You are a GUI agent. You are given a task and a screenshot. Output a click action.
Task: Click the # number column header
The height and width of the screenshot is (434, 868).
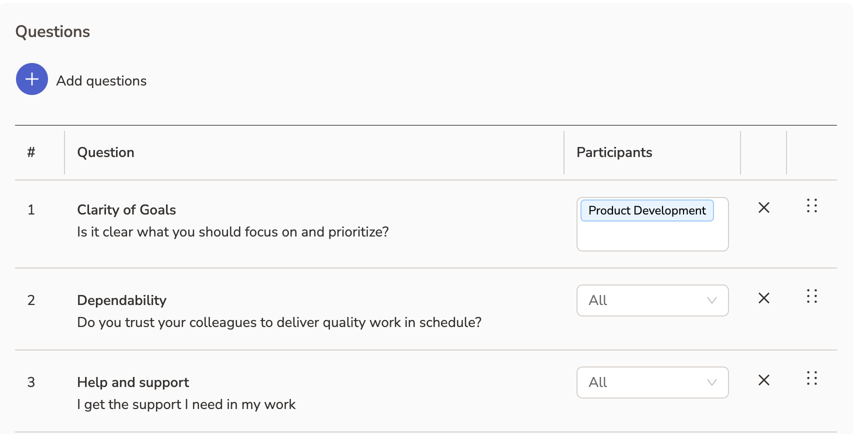(x=31, y=152)
